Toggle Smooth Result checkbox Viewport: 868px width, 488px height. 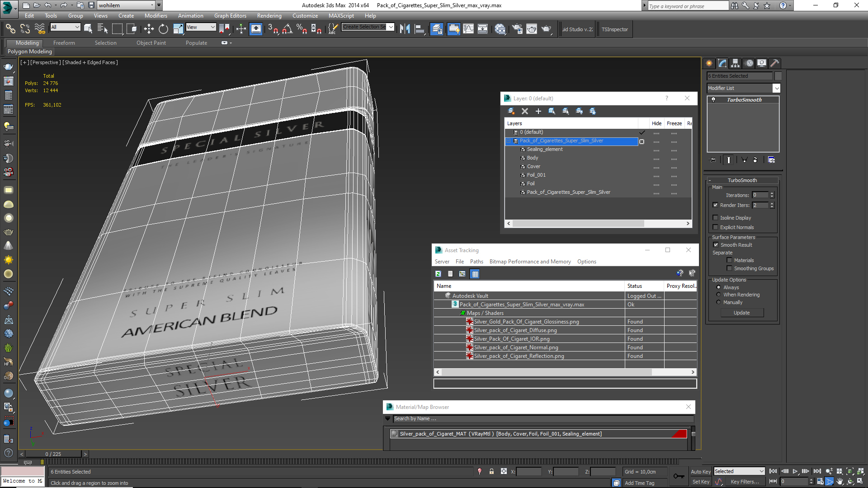(x=716, y=245)
